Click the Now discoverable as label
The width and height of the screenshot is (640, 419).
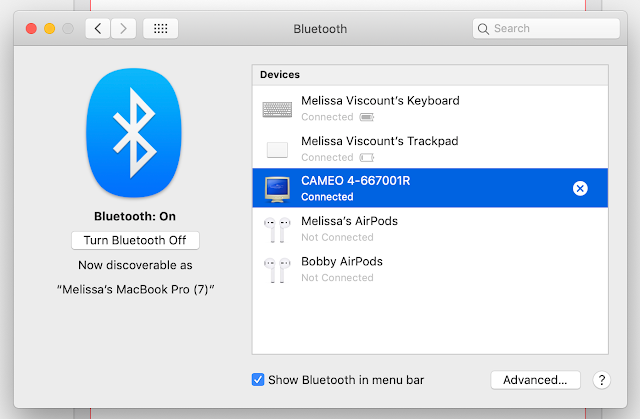(135, 265)
